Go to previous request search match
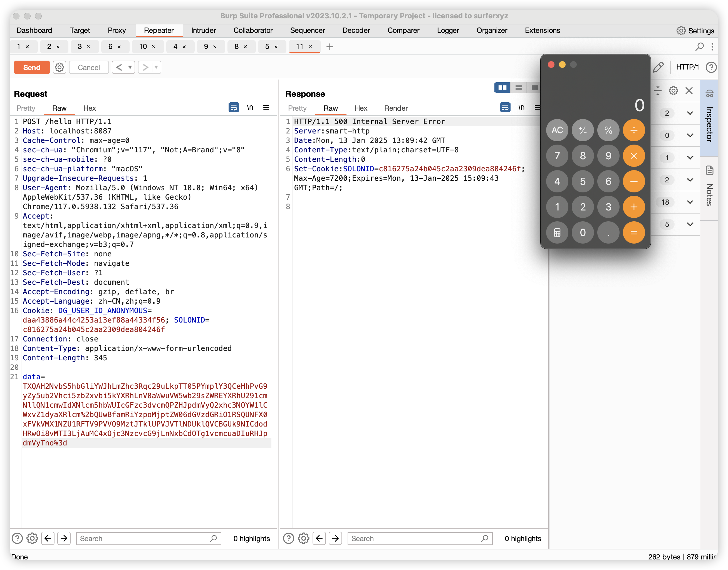This screenshot has height=570, width=728. [48, 538]
